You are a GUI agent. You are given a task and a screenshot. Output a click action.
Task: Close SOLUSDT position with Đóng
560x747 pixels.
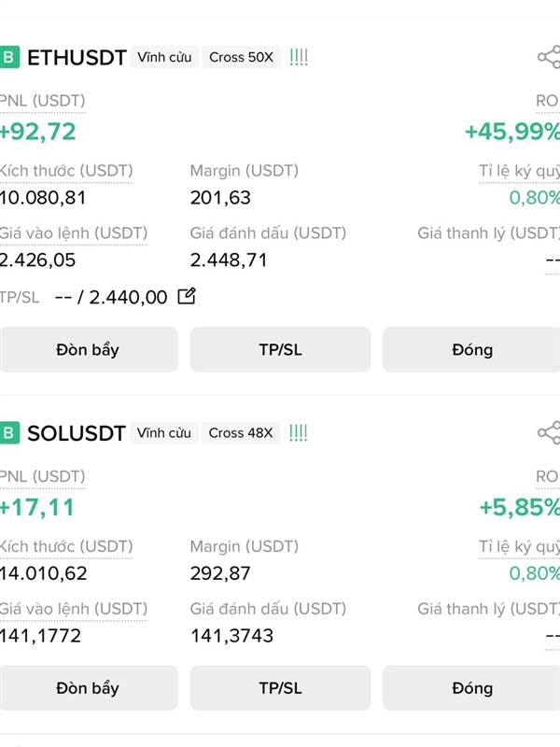coord(471,688)
